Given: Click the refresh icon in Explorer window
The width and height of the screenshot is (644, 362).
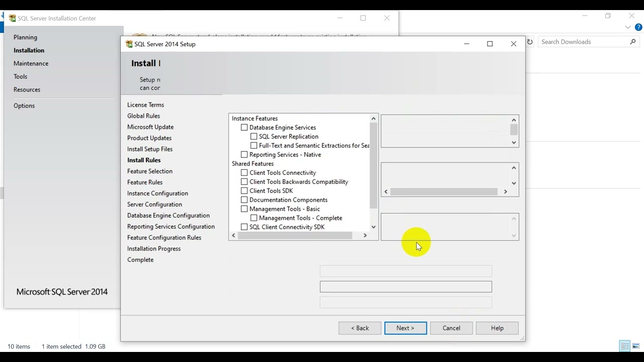Looking at the screenshot, I should coord(530,42).
